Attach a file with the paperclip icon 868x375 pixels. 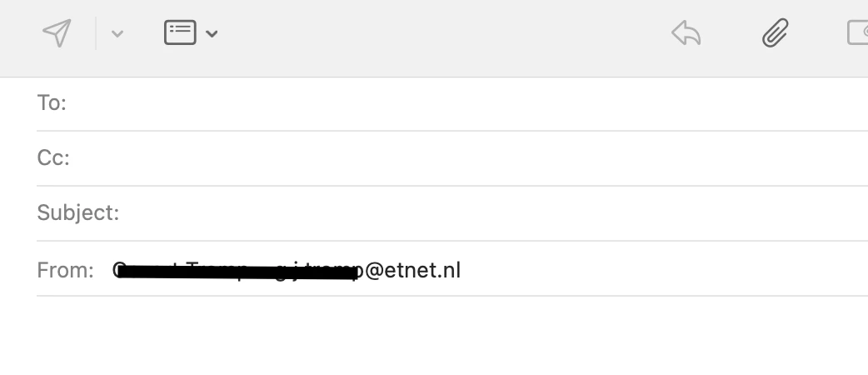click(775, 33)
